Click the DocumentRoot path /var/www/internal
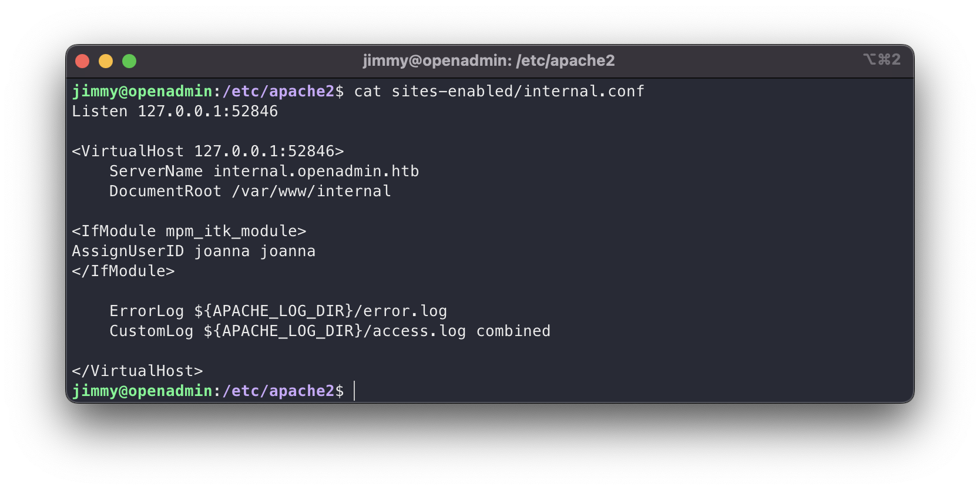The image size is (980, 490). click(x=311, y=190)
